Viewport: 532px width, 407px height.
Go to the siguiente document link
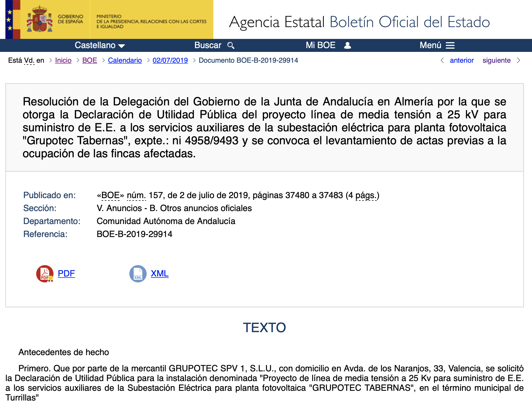point(497,60)
